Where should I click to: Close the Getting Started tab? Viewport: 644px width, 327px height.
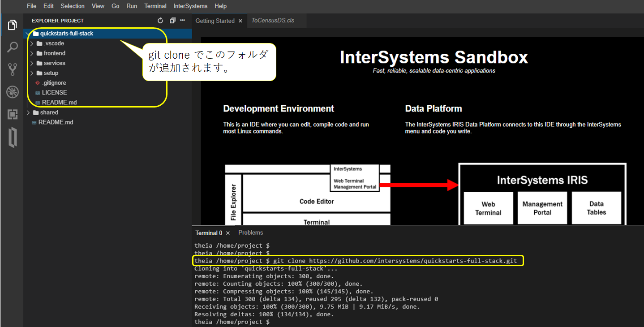click(240, 21)
